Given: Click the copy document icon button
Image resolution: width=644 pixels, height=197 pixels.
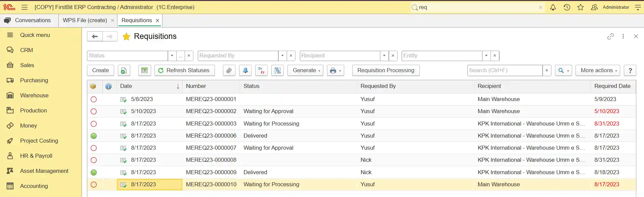Looking at the screenshot, I should click(124, 70).
